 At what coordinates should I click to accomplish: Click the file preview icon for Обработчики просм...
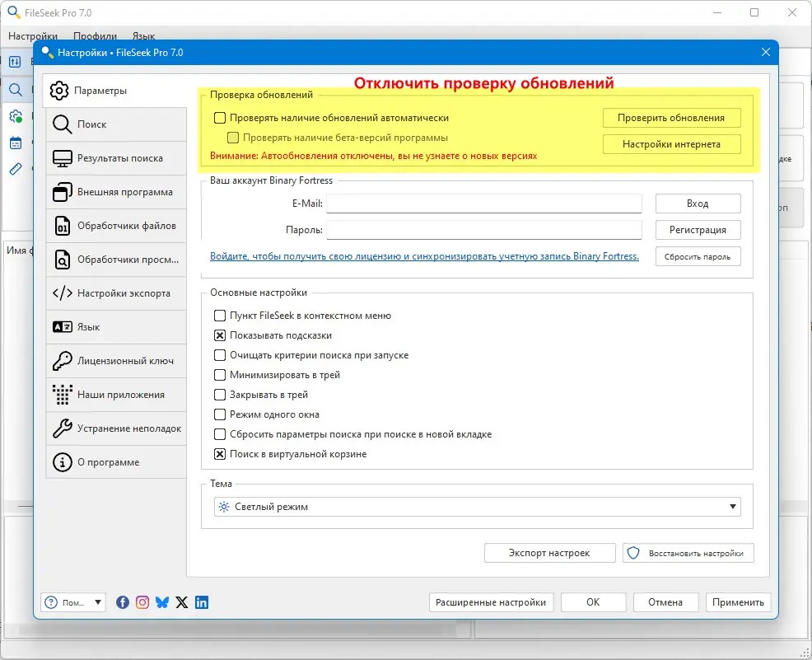click(62, 260)
